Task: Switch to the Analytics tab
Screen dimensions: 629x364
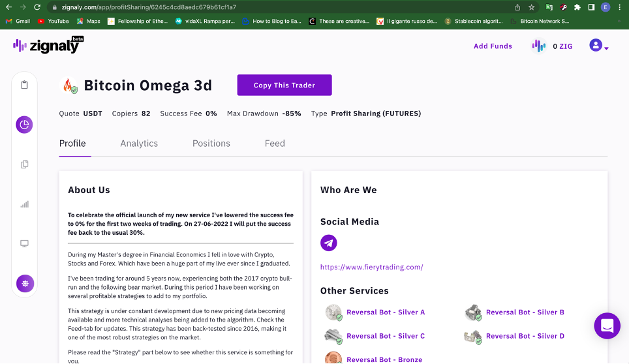Action: (139, 144)
